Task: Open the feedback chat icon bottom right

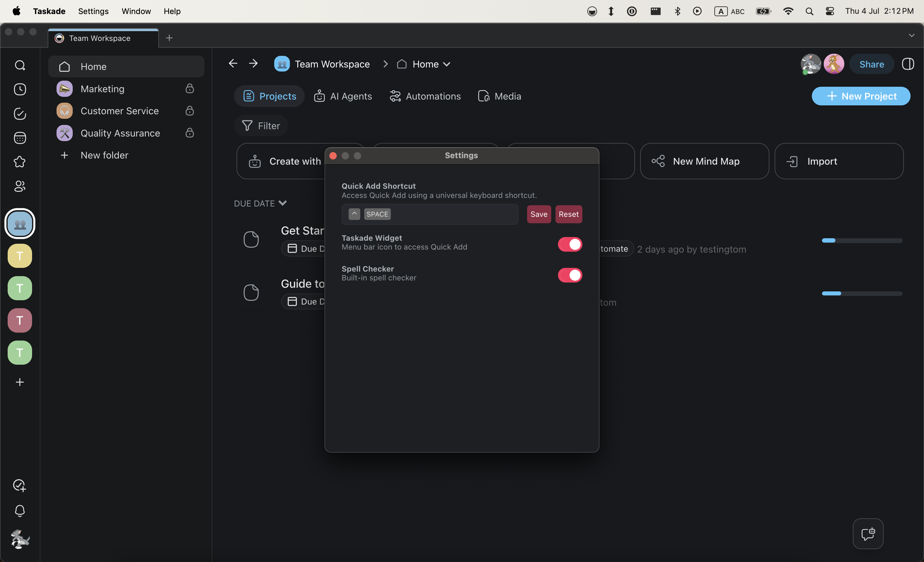Action: (x=868, y=534)
